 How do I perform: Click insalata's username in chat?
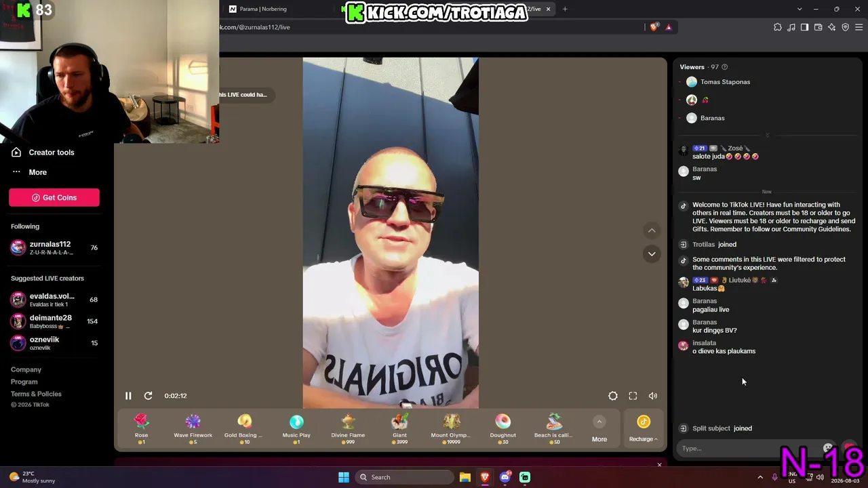tap(704, 343)
